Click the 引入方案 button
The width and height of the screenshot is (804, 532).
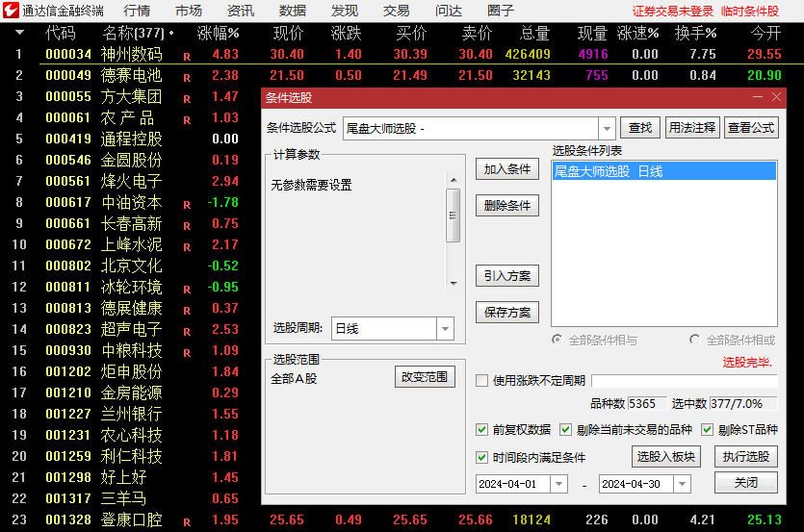(x=507, y=276)
